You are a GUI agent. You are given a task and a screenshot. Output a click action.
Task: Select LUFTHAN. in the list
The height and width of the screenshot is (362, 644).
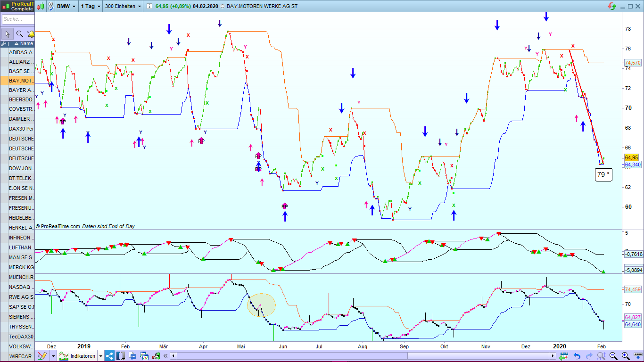coord(21,247)
